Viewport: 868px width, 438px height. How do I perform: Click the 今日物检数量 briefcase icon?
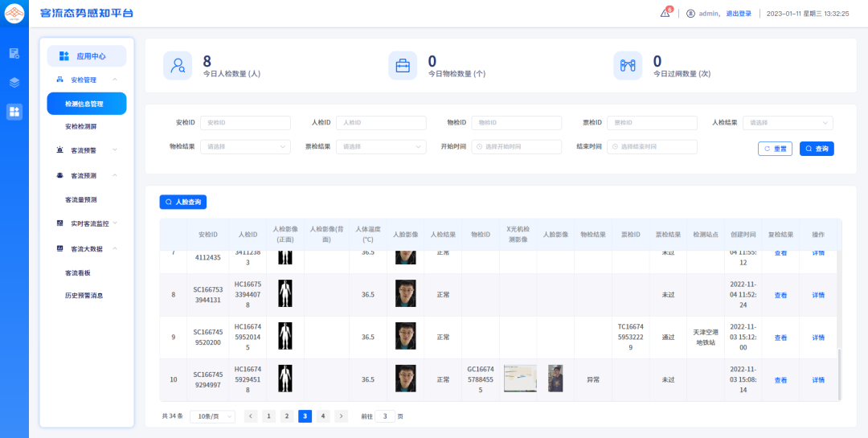click(403, 66)
